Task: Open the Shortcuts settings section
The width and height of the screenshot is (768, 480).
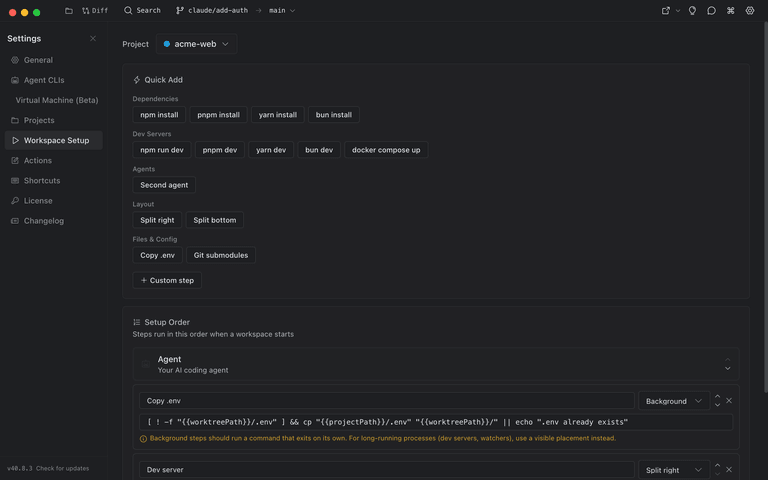Action: (42, 181)
